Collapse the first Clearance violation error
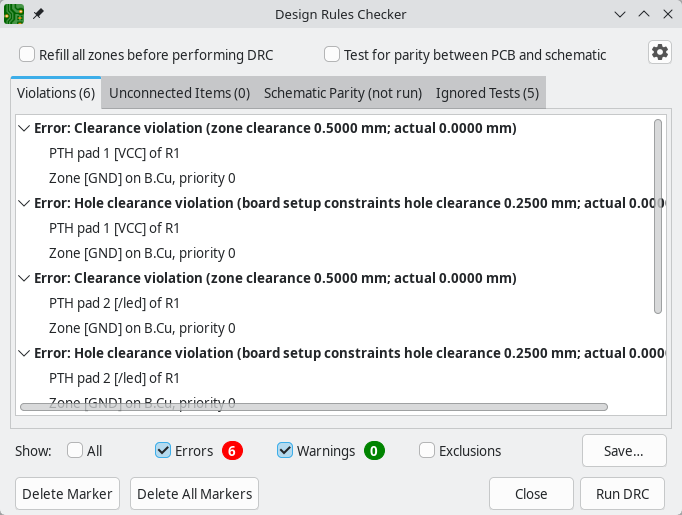Viewport: 682px width, 515px height. (x=24, y=128)
